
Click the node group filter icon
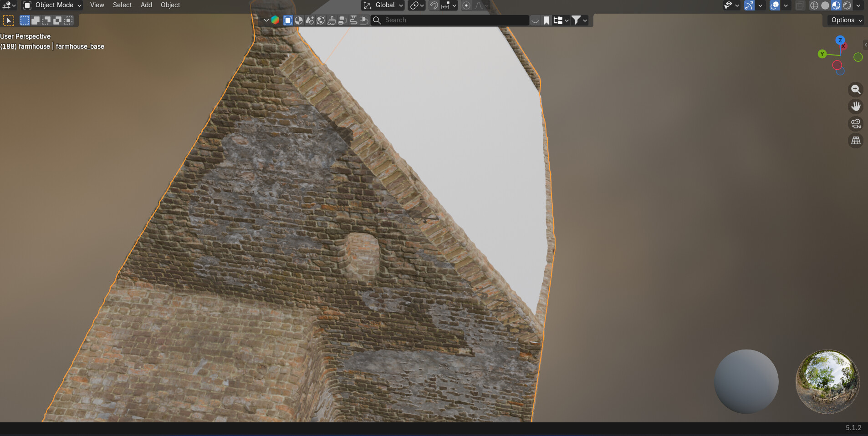click(x=342, y=20)
